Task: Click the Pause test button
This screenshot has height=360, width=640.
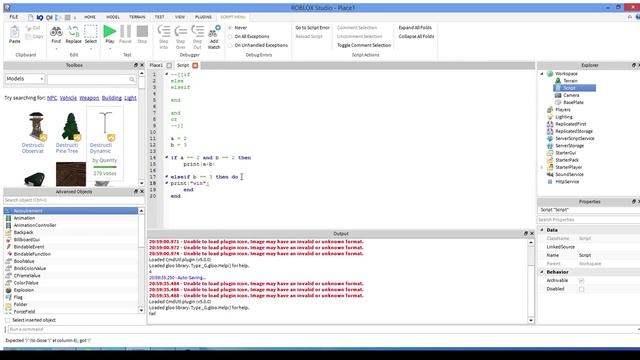Action: click(125, 31)
